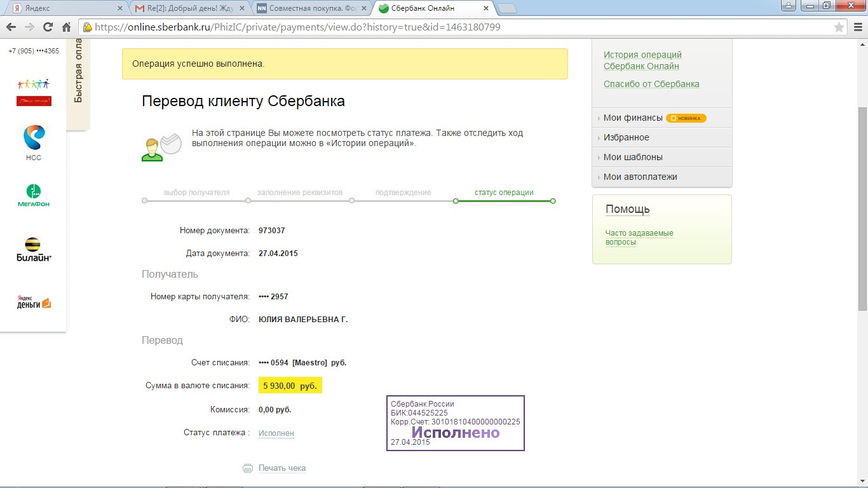
Task: Open the browser Home page icon
Action: (66, 27)
